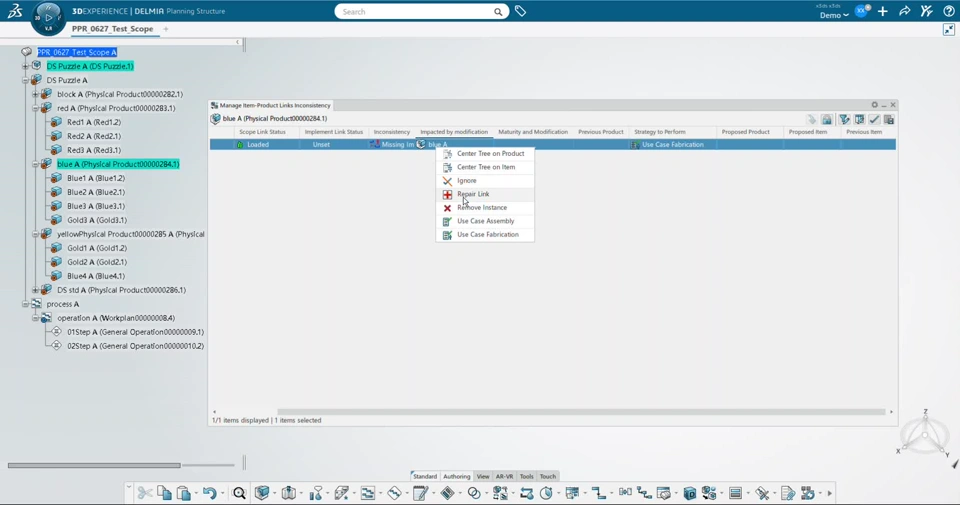Click the pencil-and-notepad edit icon in bottom toolbar

[x=420, y=493]
